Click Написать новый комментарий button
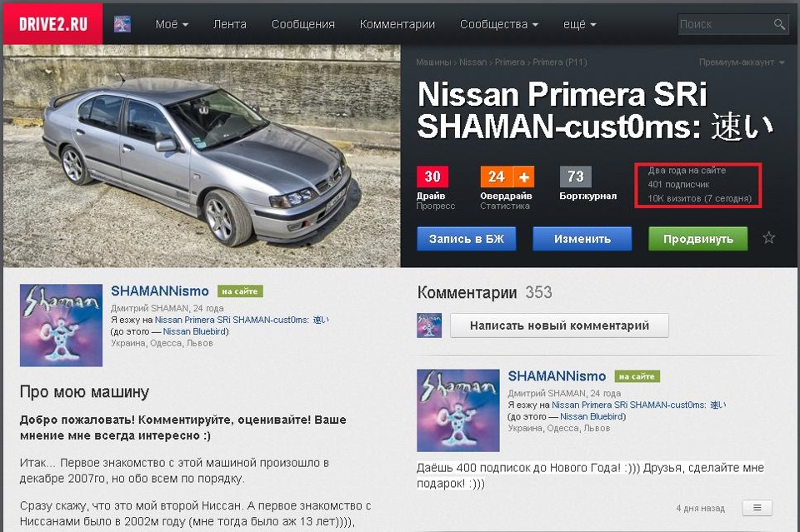Image resolution: width=800 pixels, height=532 pixels. (559, 325)
